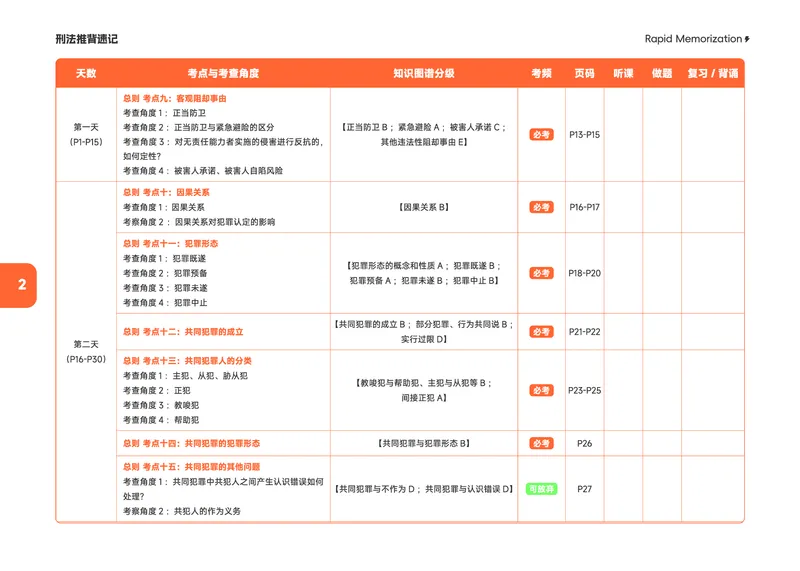
Task: Click the 知识图谱分级 column header
Action: [423, 73]
